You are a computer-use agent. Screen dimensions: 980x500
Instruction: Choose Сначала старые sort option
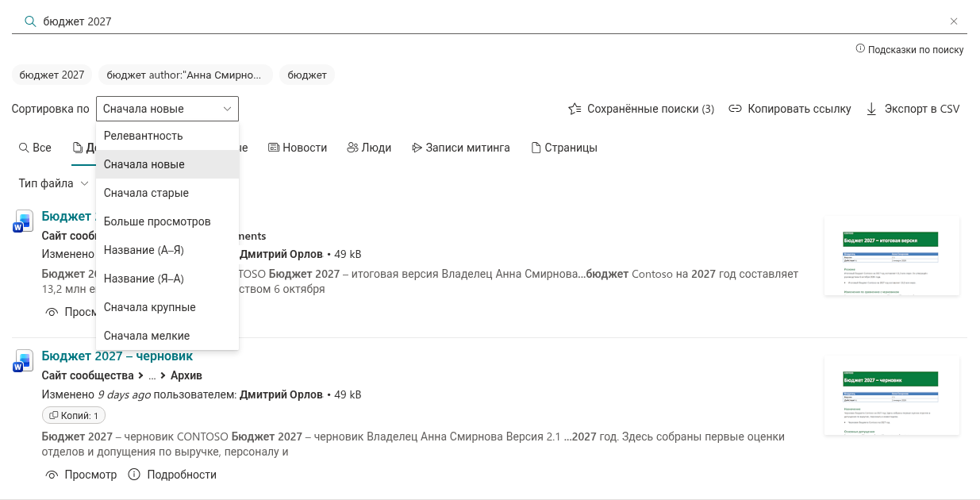[167, 193]
